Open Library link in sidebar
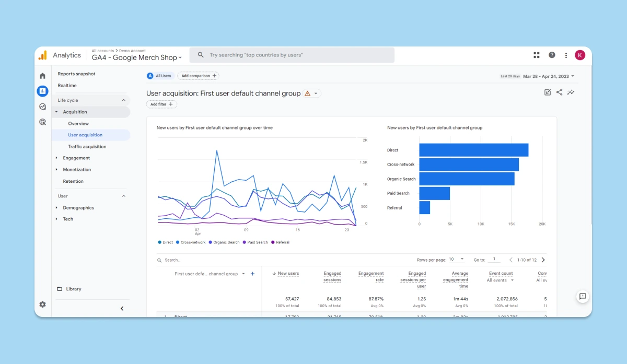627x364 pixels. 74,289
